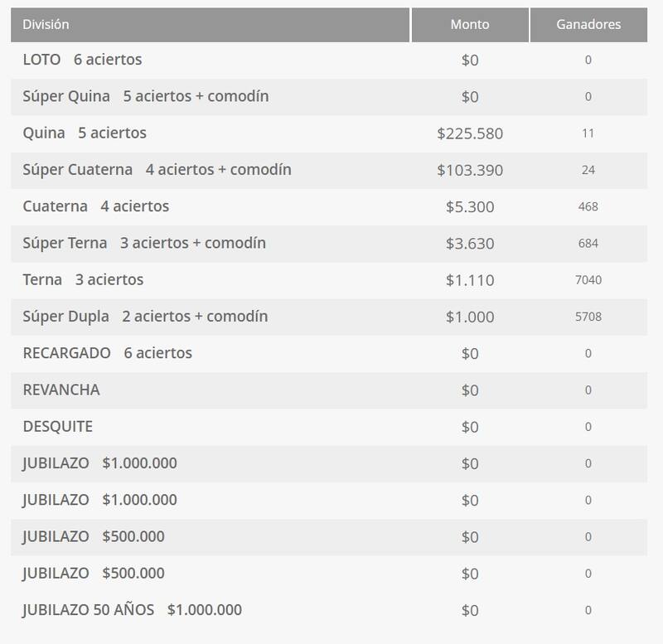
Task: Click the División column header
Action: coord(46,25)
